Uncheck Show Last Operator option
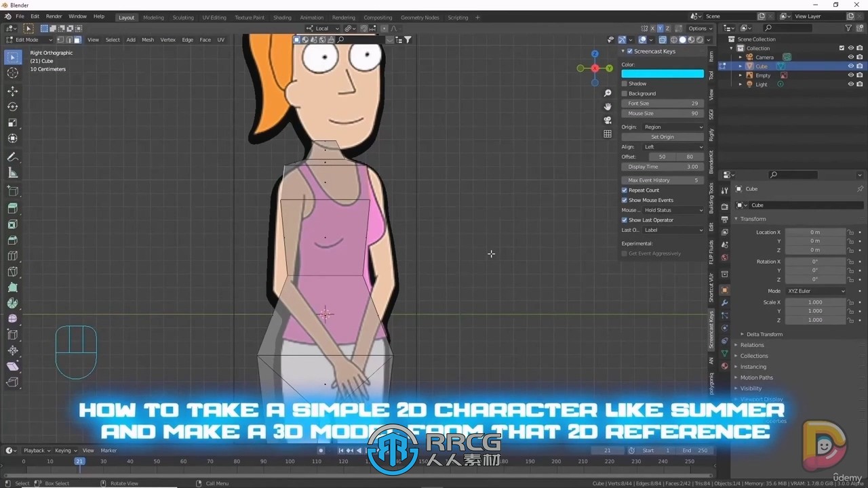The height and width of the screenshot is (488, 868). pos(625,220)
